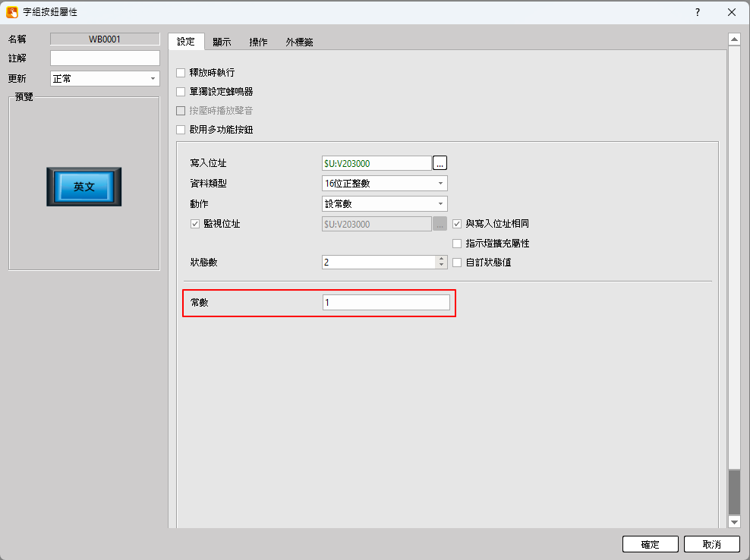Enable the 釋放時執行 checkbox
Viewport: 750px width, 560px height.
point(181,73)
